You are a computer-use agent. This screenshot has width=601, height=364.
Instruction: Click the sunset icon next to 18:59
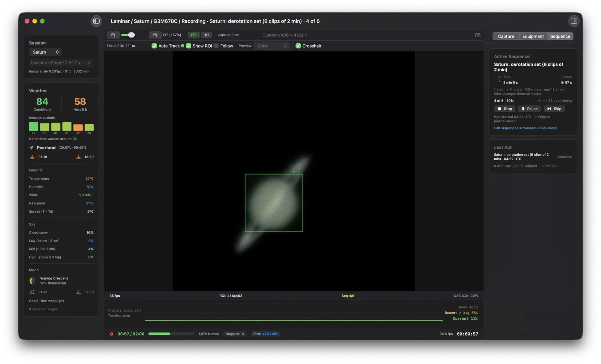(78, 157)
